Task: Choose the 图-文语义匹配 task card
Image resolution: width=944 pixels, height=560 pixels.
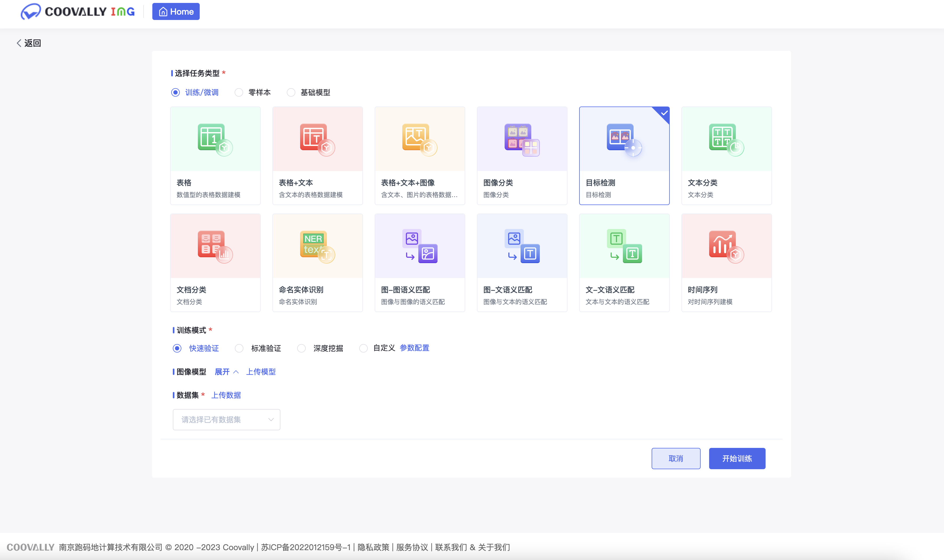Action: click(522, 263)
